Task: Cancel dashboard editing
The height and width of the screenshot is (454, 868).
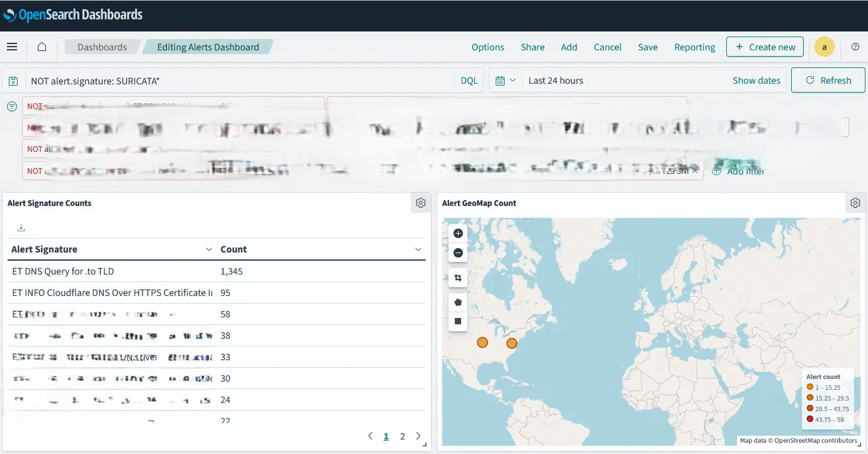Action: [608, 47]
